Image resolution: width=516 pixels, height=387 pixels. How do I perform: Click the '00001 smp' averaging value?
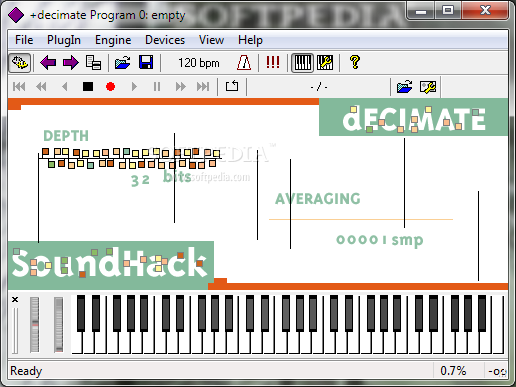[x=379, y=240]
